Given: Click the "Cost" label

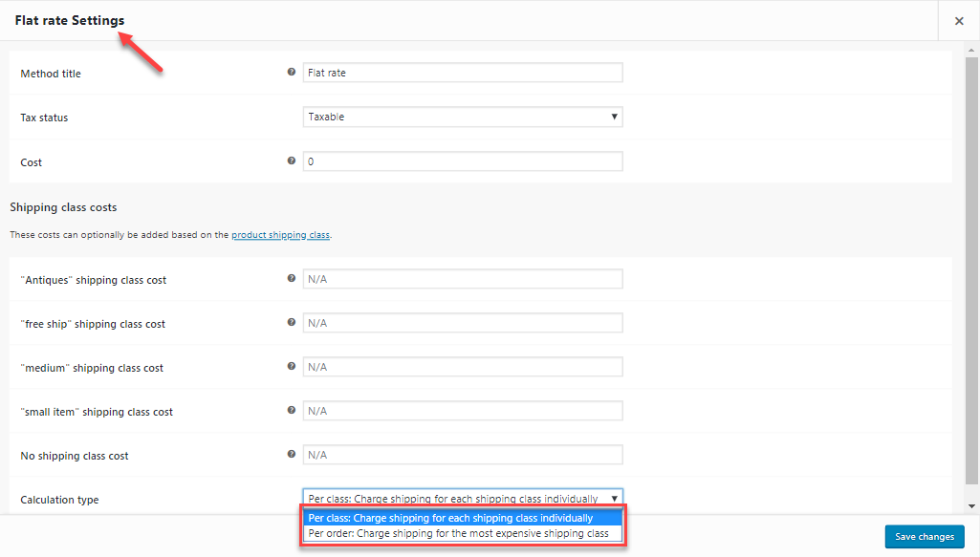Looking at the screenshot, I should (x=32, y=162).
